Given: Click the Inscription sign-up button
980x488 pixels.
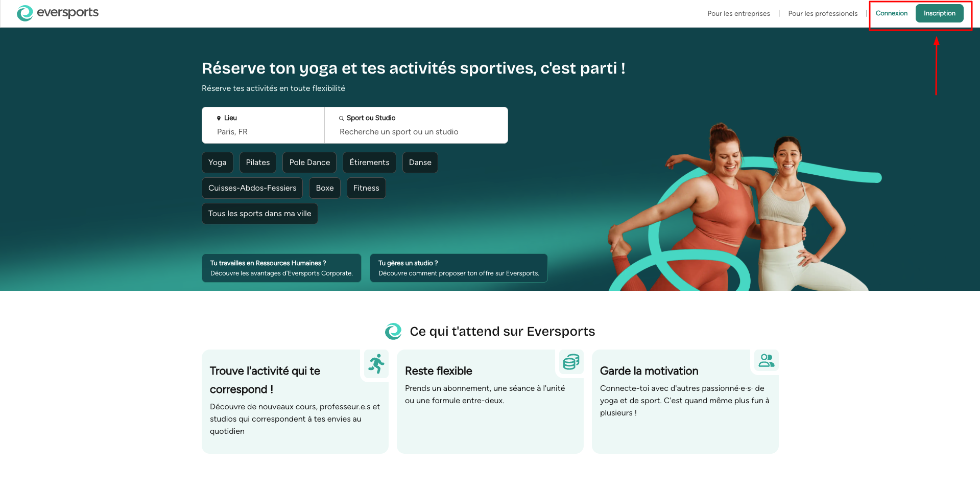Looking at the screenshot, I should tap(939, 13).
